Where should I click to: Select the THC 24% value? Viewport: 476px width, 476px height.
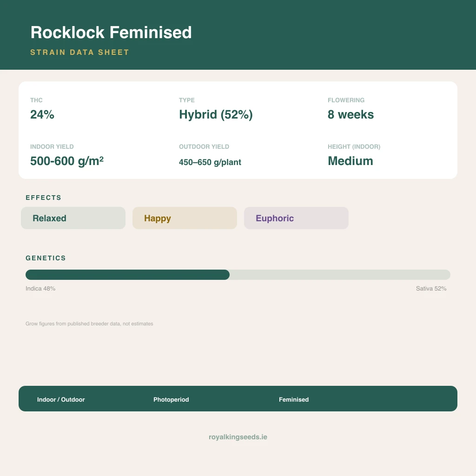click(42, 114)
